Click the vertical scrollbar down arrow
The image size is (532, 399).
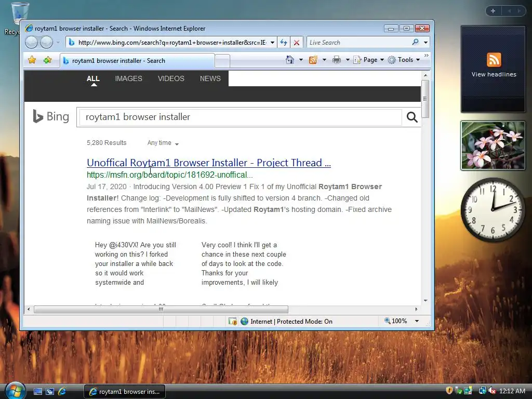tap(425, 301)
